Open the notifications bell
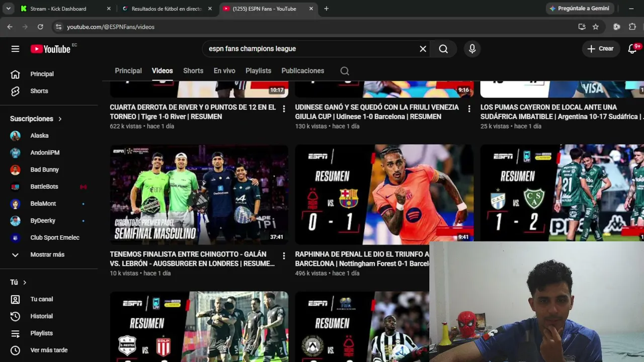The width and height of the screenshot is (644, 362). (633, 49)
